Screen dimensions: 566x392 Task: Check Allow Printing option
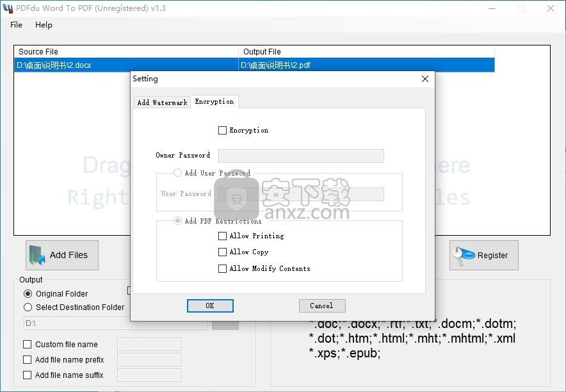tap(222, 236)
